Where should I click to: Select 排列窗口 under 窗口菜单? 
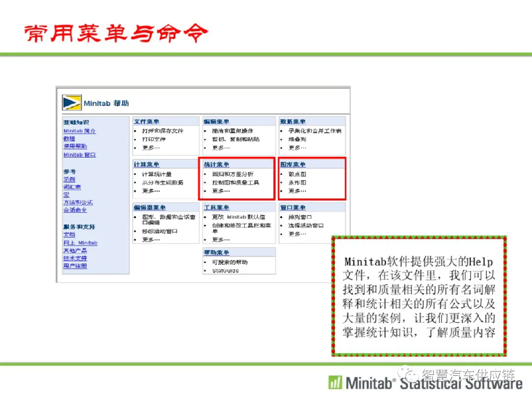tap(300, 217)
